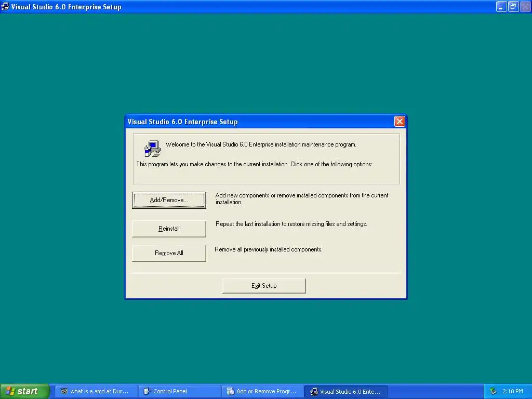Screen dimensions: 532x399
Task: Click the raccoon browser icon in the taskbar
Action: 64,391
